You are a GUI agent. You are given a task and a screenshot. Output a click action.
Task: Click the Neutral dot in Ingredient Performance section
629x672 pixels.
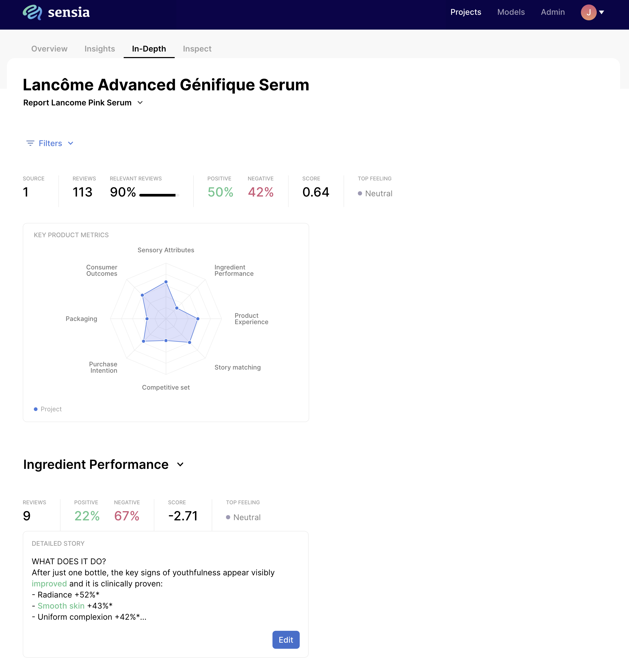pos(229,517)
